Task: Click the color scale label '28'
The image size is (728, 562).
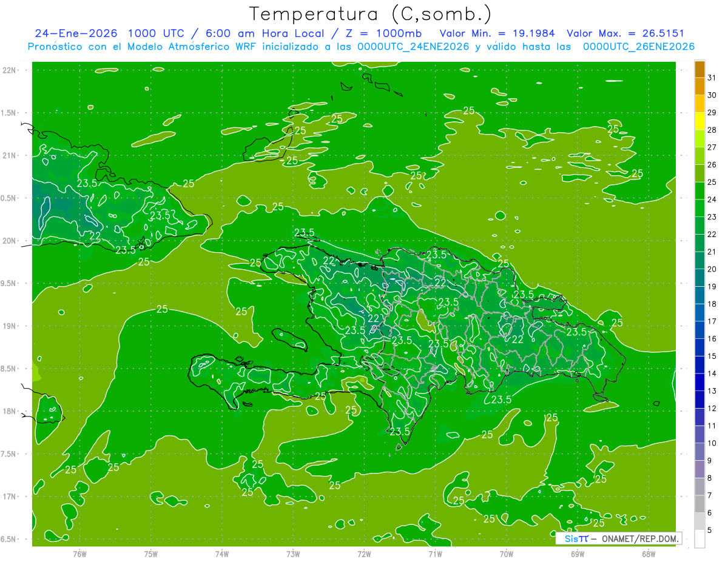Action: 712,130
